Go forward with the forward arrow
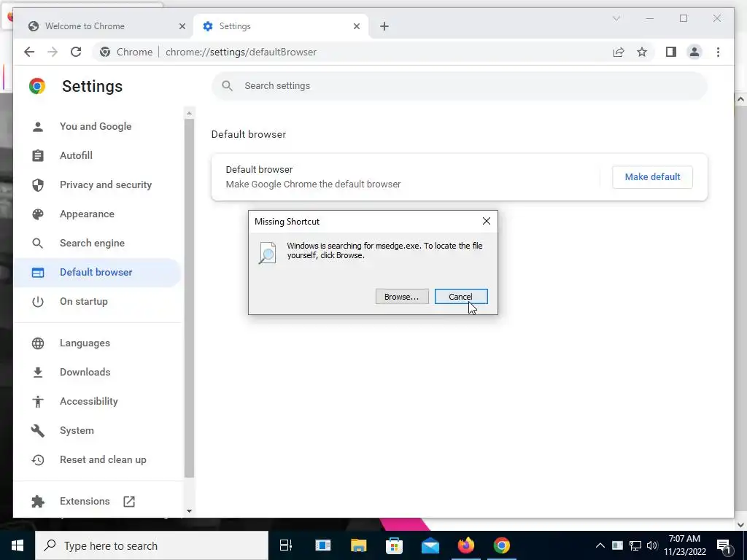Image resolution: width=747 pixels, height=560 pixels. pos(53,52)
